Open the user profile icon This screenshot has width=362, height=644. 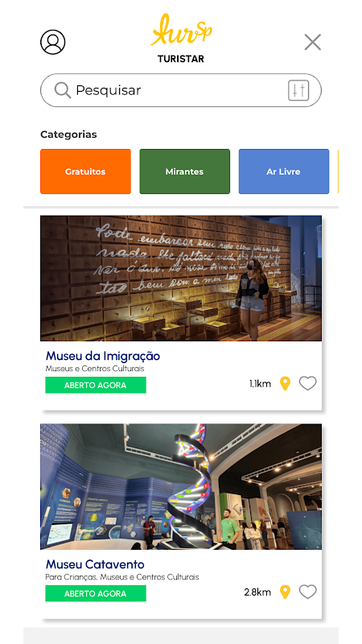click(52, 42)
